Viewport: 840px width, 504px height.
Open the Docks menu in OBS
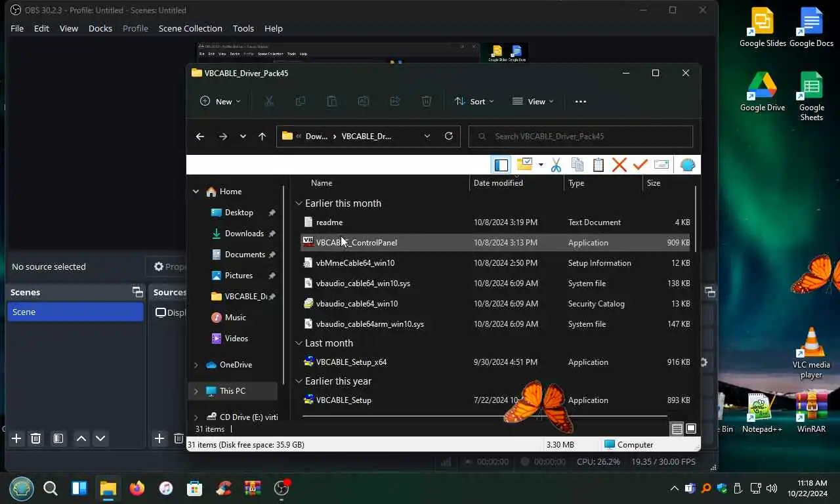pos(100,28)
